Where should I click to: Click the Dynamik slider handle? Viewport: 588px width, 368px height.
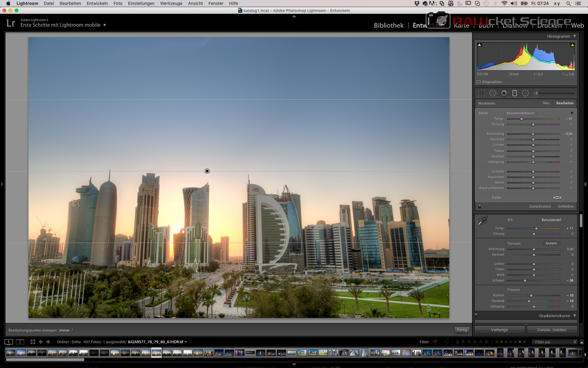529,301
